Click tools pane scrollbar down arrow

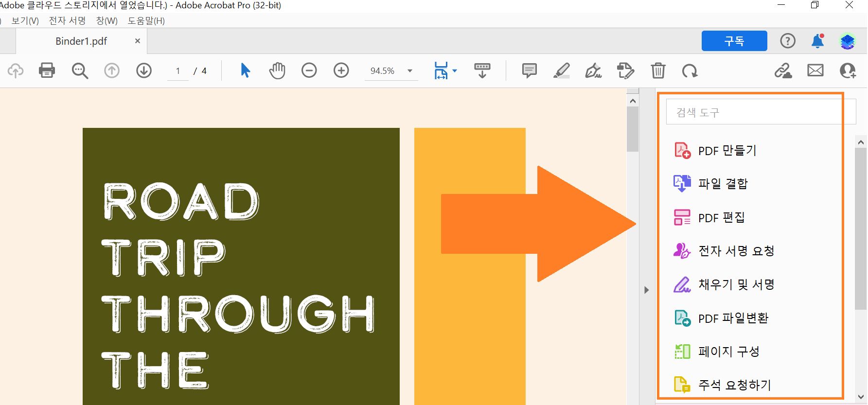click(x=861, y=397)
